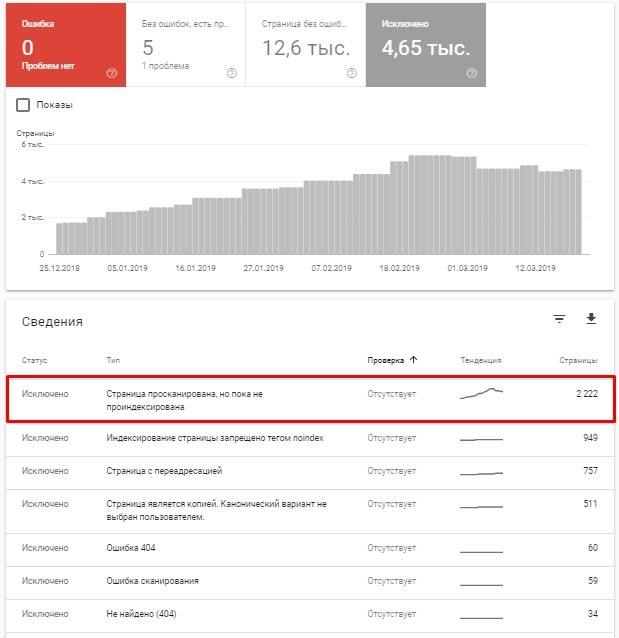The image size is (619, 638).
Task: Click Отсутствует in the Ошибка 404 row
Action: [x=392, y=548]
